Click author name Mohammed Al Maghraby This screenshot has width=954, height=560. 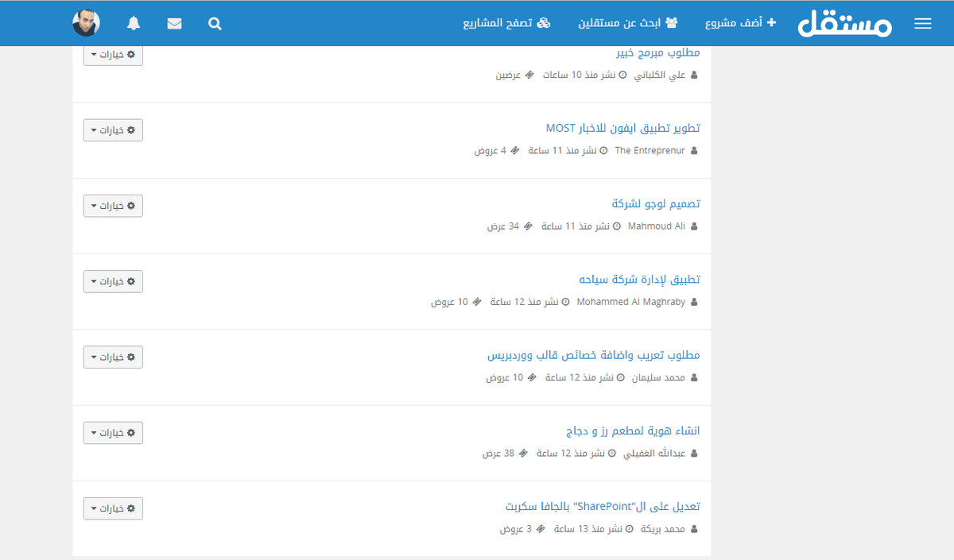630,302
